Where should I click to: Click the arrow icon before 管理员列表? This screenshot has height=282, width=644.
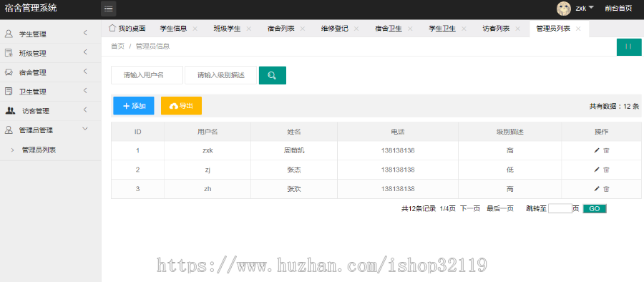point(12,150)
